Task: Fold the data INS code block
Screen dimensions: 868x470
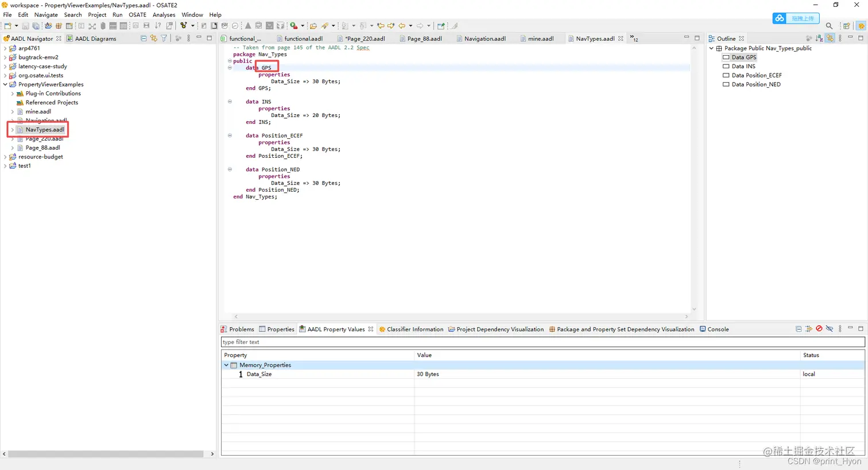Action: (230, 102)
